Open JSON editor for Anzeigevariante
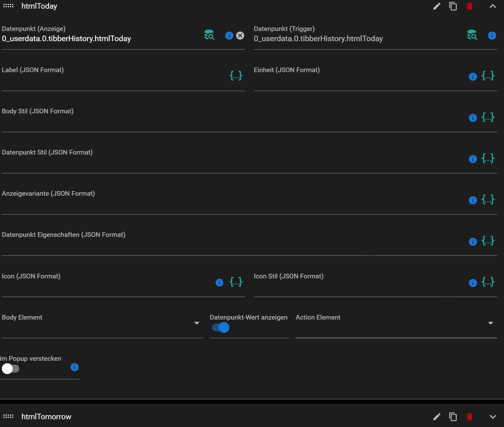504x427 pixels. click(x=488, y=199)
